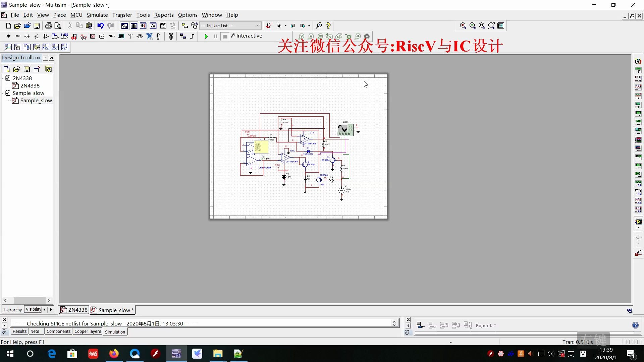The image size is (644, 362).
Task: Switch to the 2N4338 document tab
Action: tap(74, 310)
